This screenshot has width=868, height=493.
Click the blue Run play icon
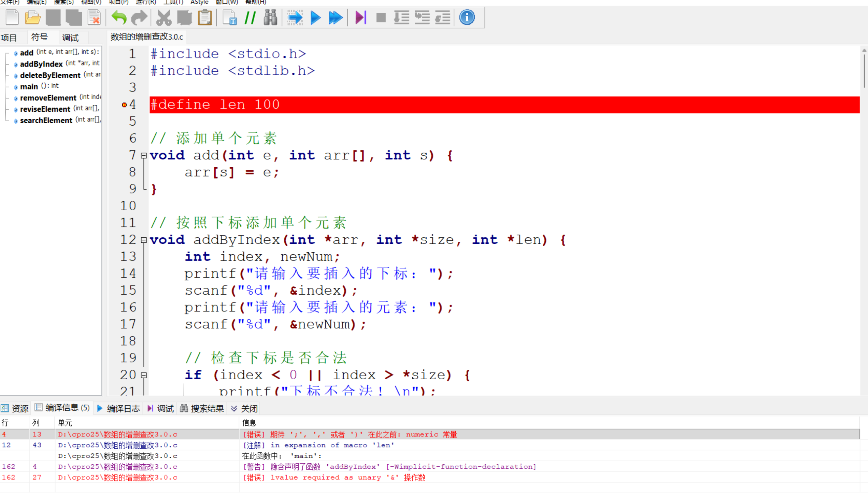[315, 17]
